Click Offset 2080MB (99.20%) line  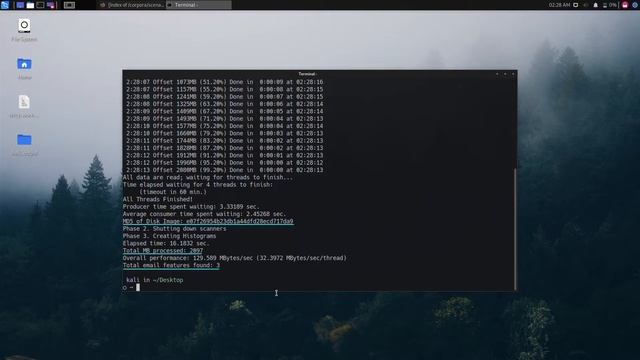pyautogui.click(x=224, y=170)
